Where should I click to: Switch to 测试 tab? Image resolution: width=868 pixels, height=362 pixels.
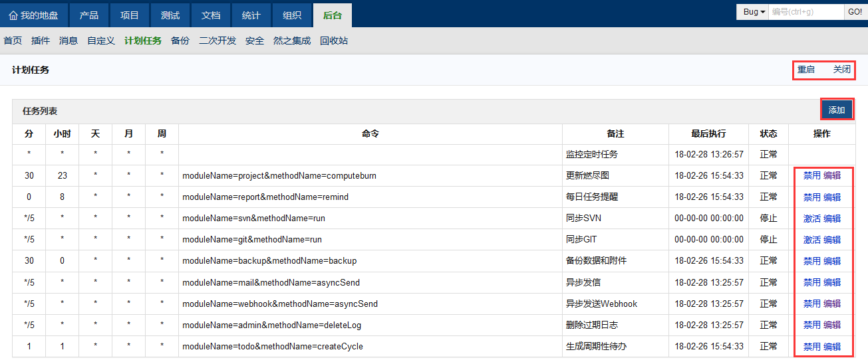pos(170,15)
